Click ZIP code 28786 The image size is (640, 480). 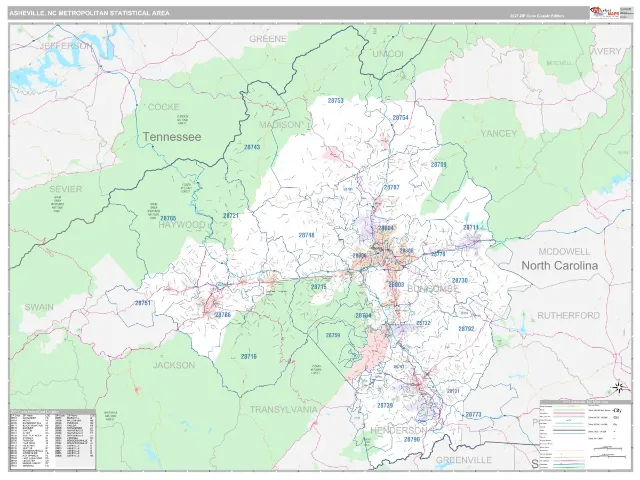point(223,315)
